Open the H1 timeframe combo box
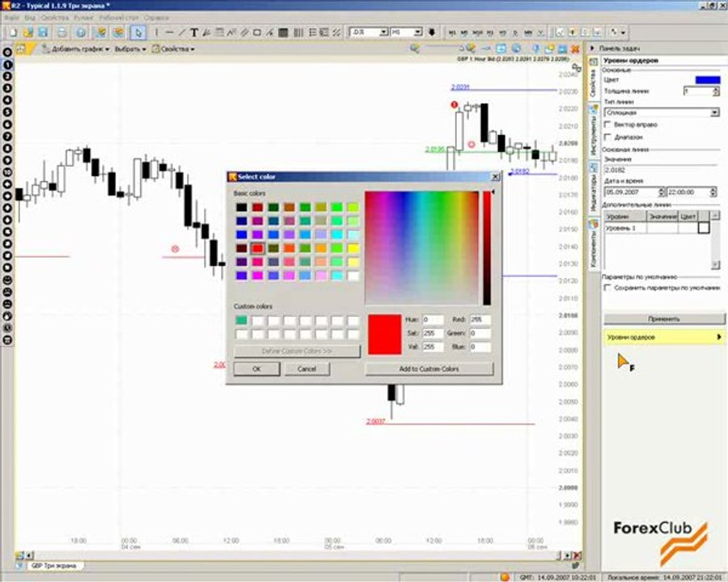The width and height of the screenshot is (728, 582). [406, 32]
